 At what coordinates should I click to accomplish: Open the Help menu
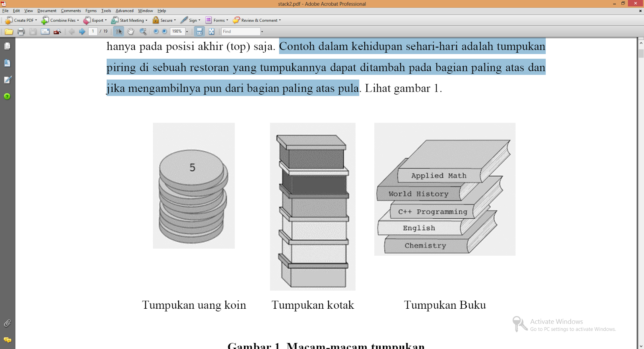tap(162, 11)
